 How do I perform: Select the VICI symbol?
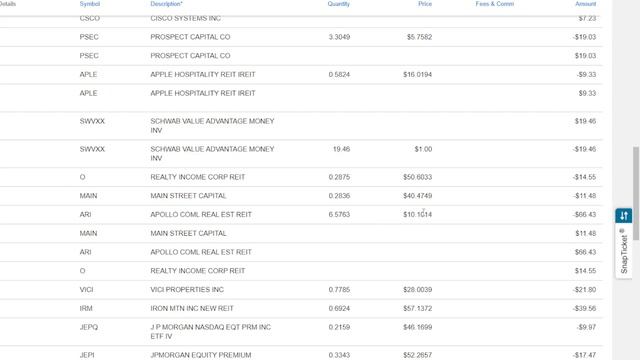click(x=86, y=290)
